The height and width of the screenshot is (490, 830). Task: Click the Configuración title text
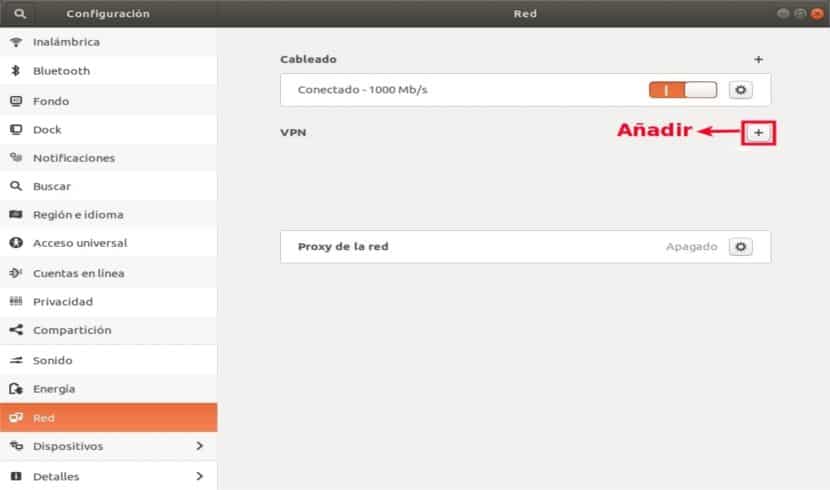[x=108, y=14]
